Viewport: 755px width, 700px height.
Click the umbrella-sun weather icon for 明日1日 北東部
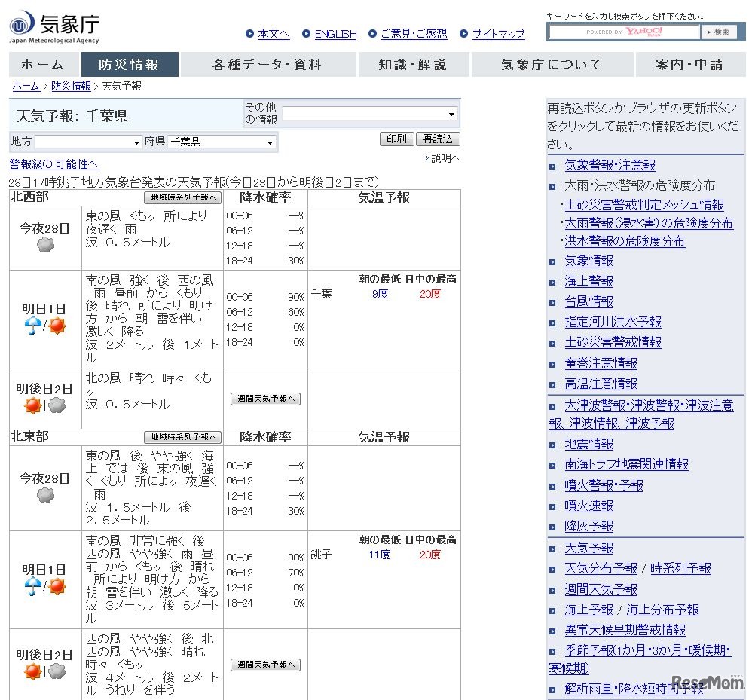[x=45, y=587]
